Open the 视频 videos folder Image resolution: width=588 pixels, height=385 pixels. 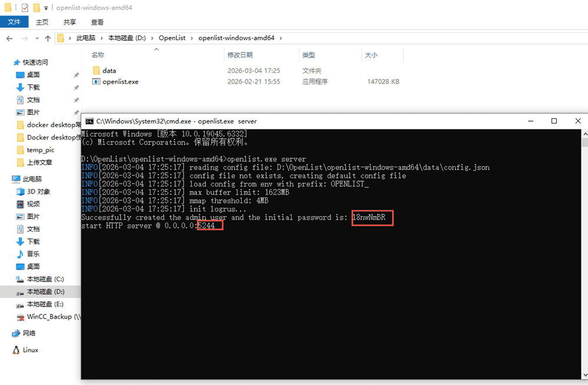click(33, 204)
